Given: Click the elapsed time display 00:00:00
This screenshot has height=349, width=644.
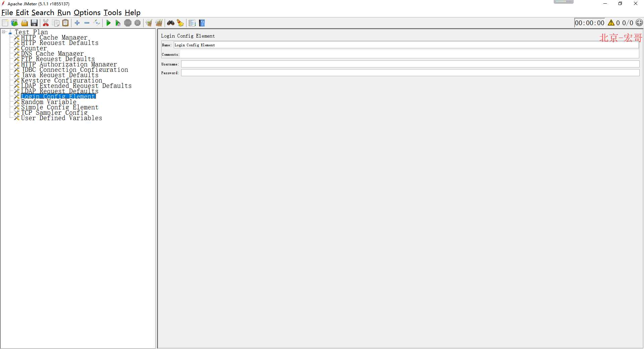Looking at the screenshot, I should (590, 23).
